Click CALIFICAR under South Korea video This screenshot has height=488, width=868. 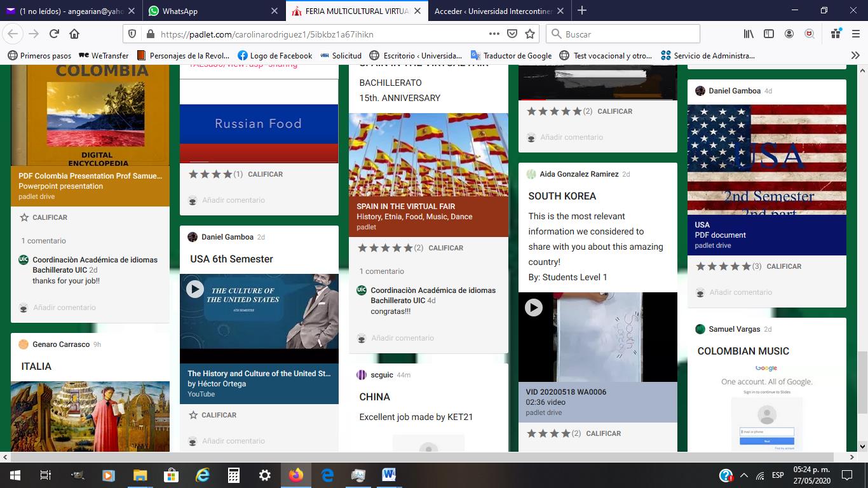coord(603,433)
